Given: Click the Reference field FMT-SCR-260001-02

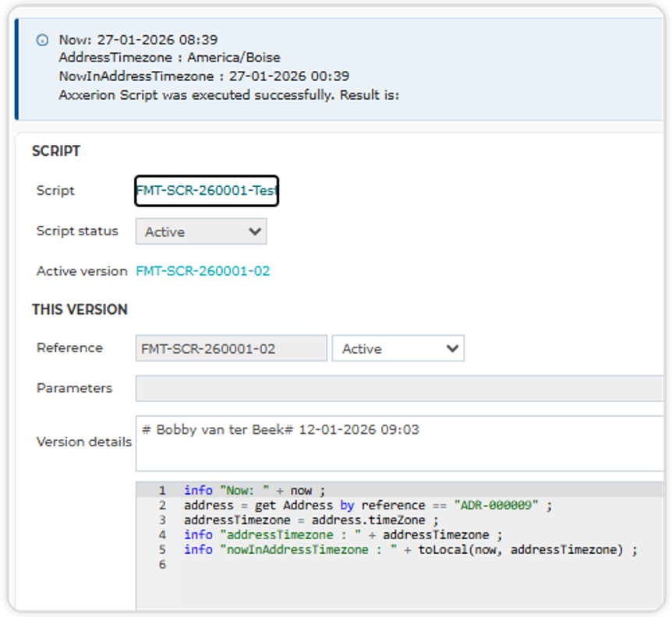Looking at the screenshot, I should (232, 348).
